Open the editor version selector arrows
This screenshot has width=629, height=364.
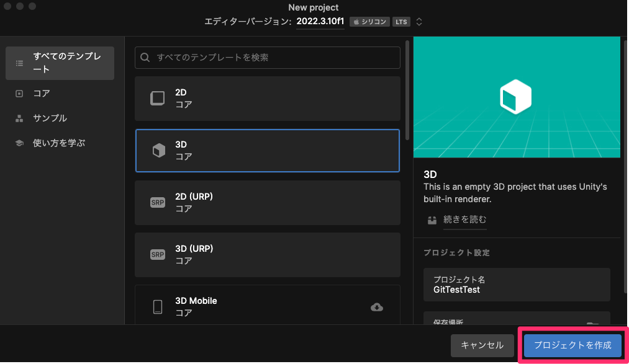coord(419,22)
